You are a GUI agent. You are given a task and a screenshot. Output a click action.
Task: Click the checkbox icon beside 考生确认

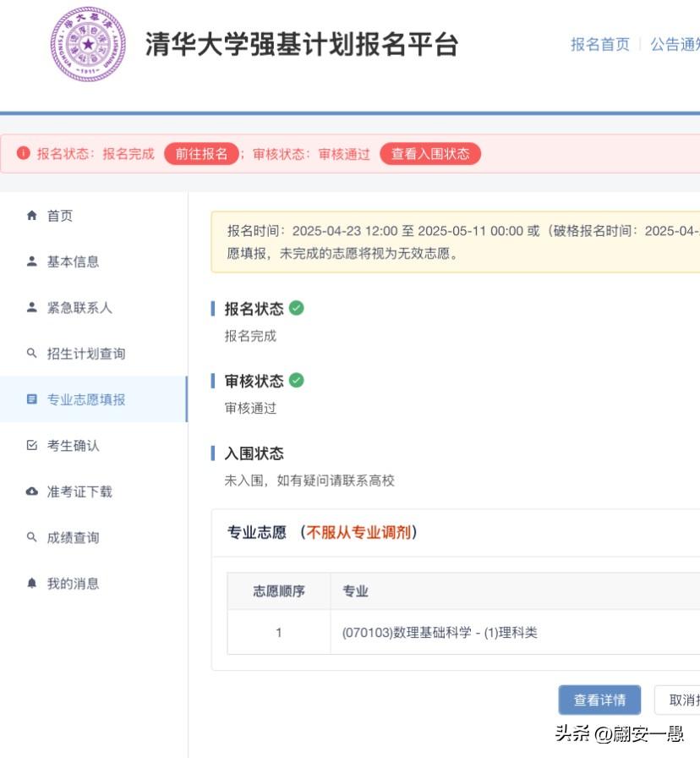[32, 445]
